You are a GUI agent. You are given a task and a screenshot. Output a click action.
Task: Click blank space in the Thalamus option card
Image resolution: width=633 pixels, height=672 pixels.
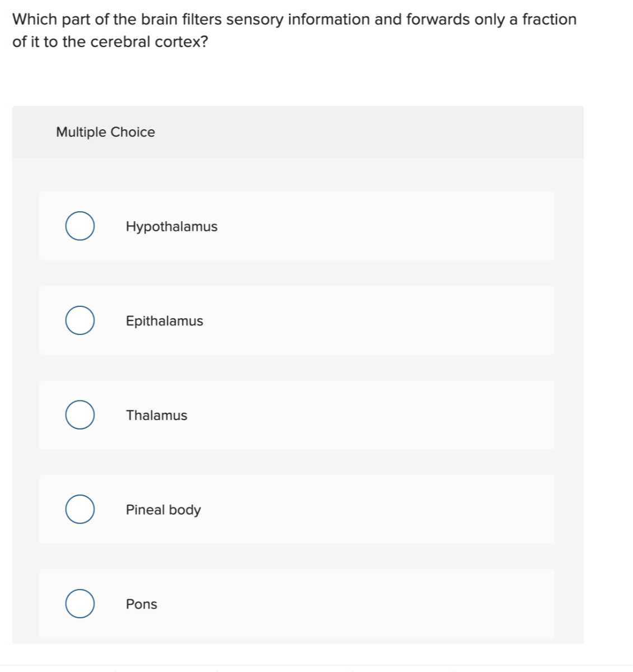pos(392,415)
